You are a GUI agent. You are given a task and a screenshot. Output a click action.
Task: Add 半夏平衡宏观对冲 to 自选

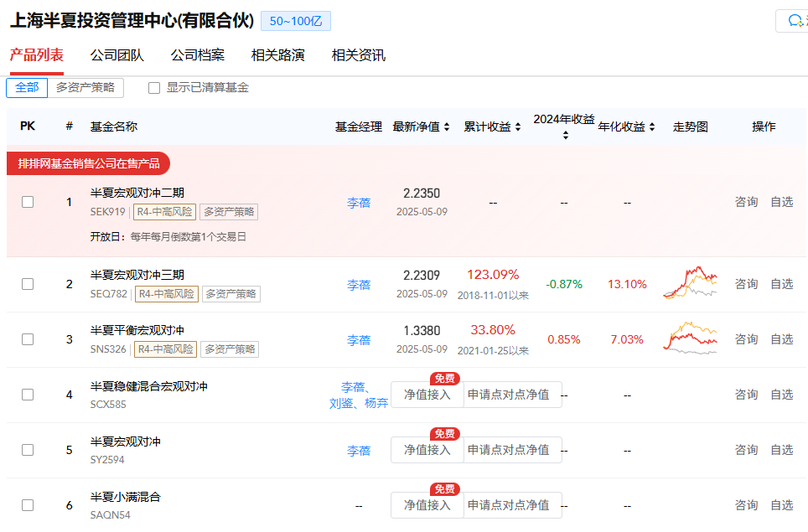[782, 339]
